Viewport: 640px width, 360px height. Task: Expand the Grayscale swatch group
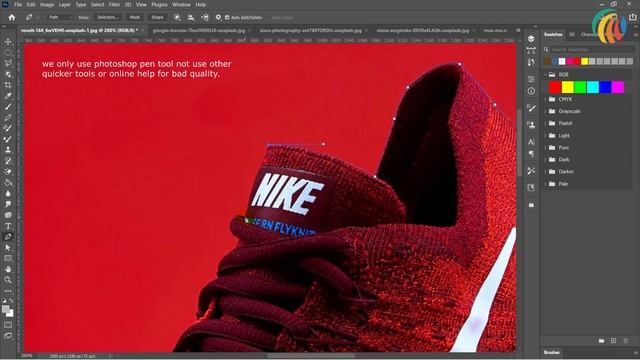tap(545, 111)
